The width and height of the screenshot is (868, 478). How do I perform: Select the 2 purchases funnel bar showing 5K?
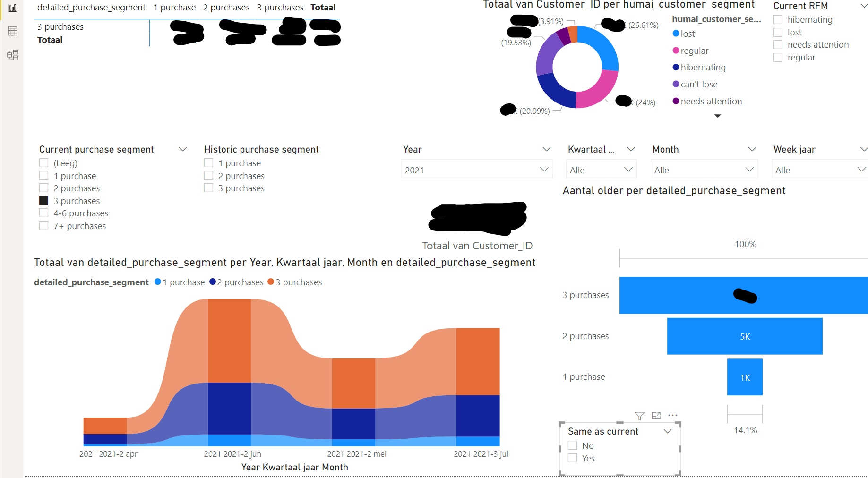(745, 336)
